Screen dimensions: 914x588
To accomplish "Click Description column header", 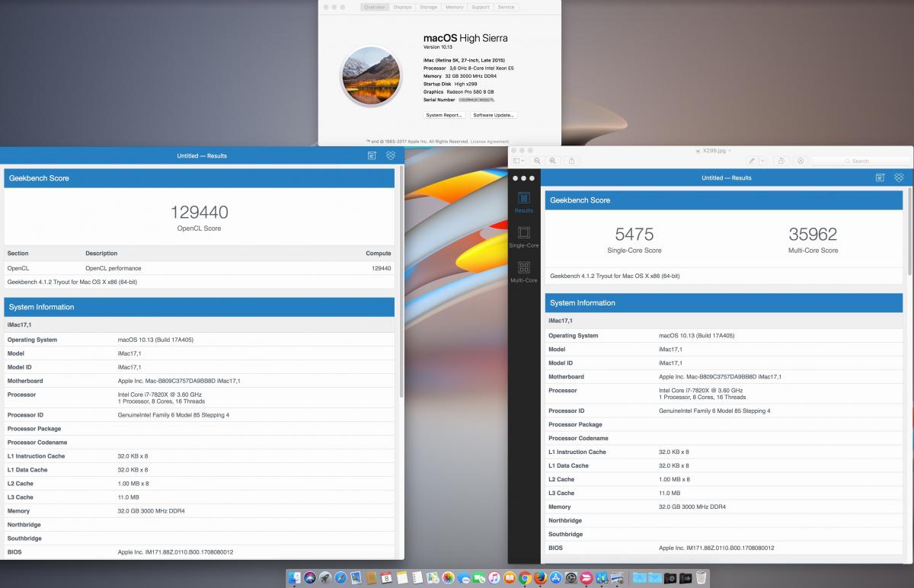I will (x=101, y=253).
